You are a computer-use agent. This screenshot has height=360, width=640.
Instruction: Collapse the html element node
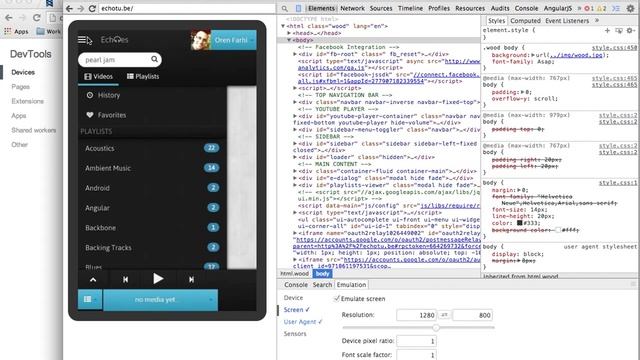pyautogui.click(x=282, y=26)
